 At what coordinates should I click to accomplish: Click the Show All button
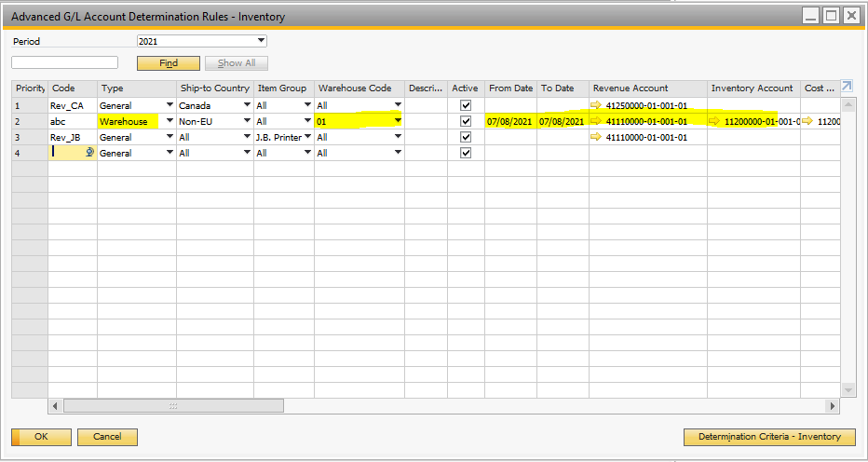tap(237, 63)
